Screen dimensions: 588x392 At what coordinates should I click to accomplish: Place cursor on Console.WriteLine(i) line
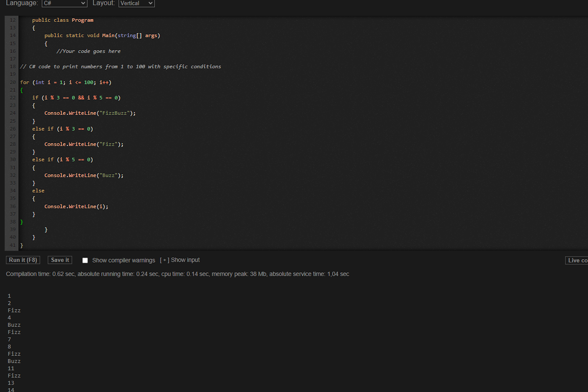[x=76, y=207]
